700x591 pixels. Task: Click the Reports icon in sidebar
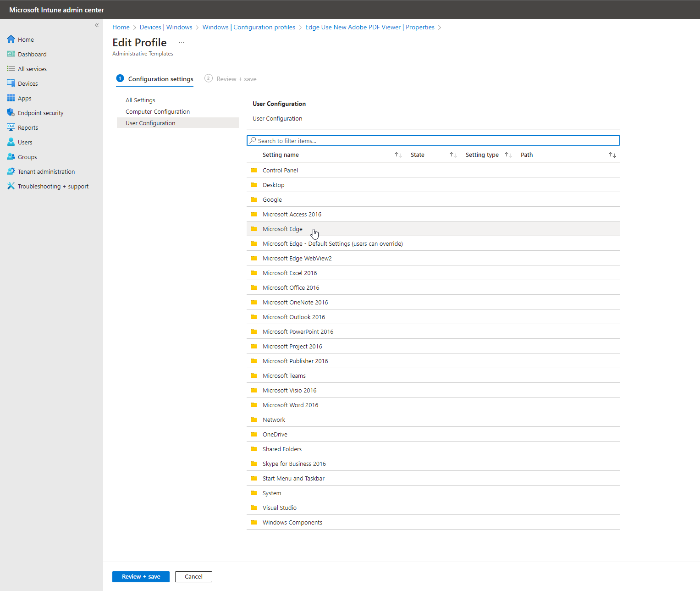click(x=11, y=127)
